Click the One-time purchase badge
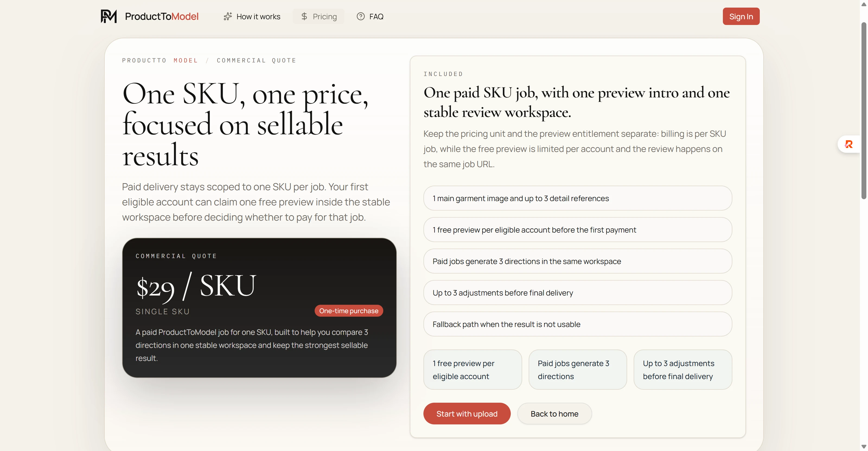Image resolution: width=868 pixels, height=451 pixels. click(x=348, y=311)
